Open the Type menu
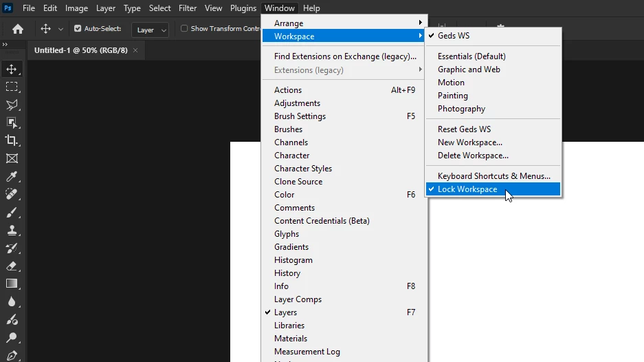The image size is (644, 362). 132,8
